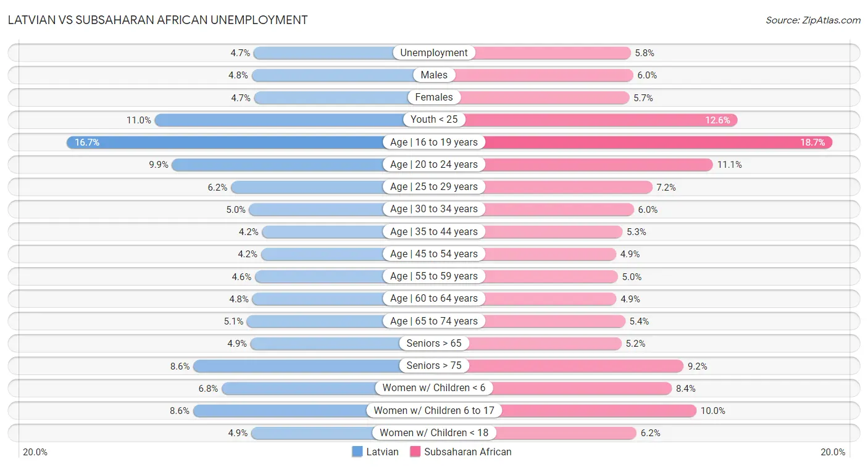868x467 pixels.
Task: Click the Subsaharan African pink legend swatch
Action: pyautogui.click(x=415, y=452)
